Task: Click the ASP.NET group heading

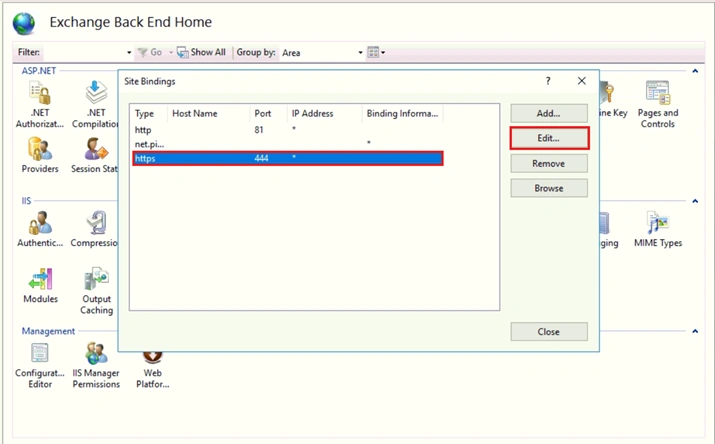Action: [x=39, y=71]
